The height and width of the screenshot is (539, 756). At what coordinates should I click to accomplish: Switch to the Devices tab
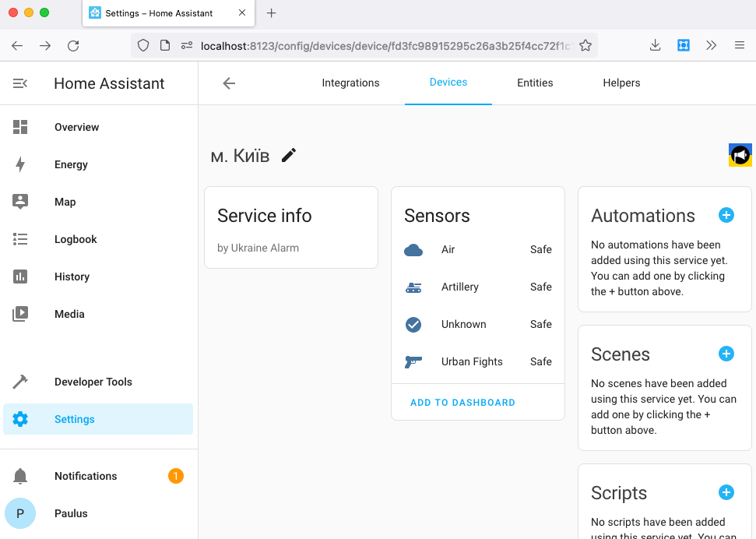click(448, 83)
